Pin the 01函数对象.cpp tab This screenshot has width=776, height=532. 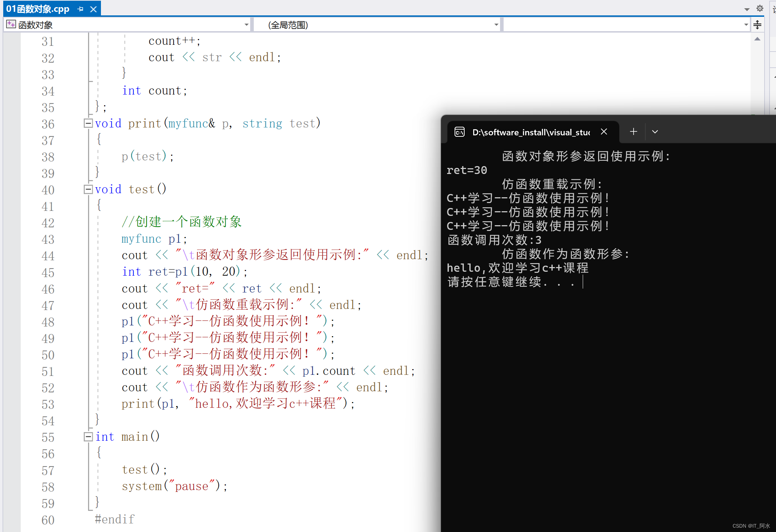coord(81,9)
